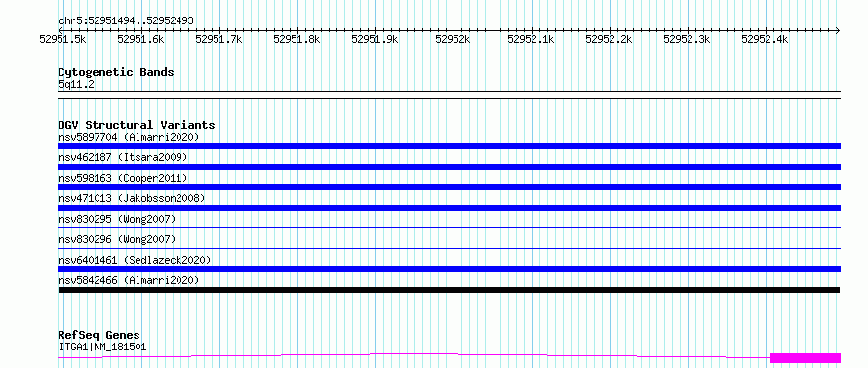Click the blue bar under nsv598163
The image size is (868, 368).
pos(449,187)
